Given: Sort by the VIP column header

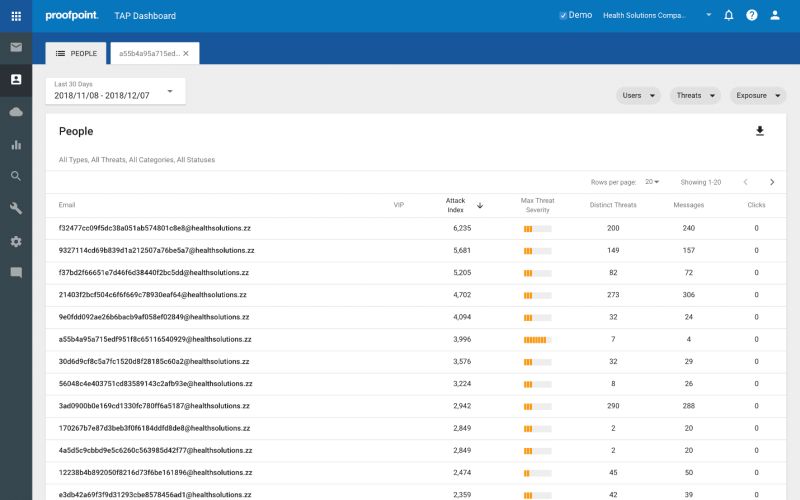Looking at the screenshot, I should pyautogui.click(x=398, y=205).
